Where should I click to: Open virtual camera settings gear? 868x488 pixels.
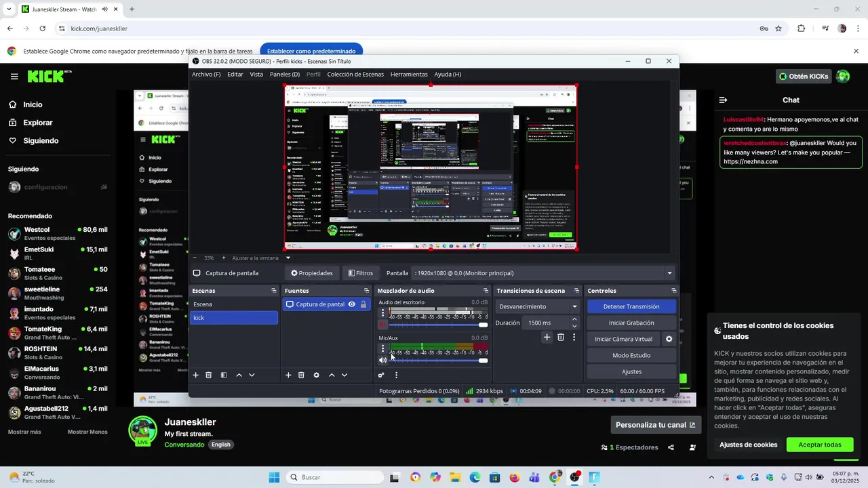click(669, 339)
